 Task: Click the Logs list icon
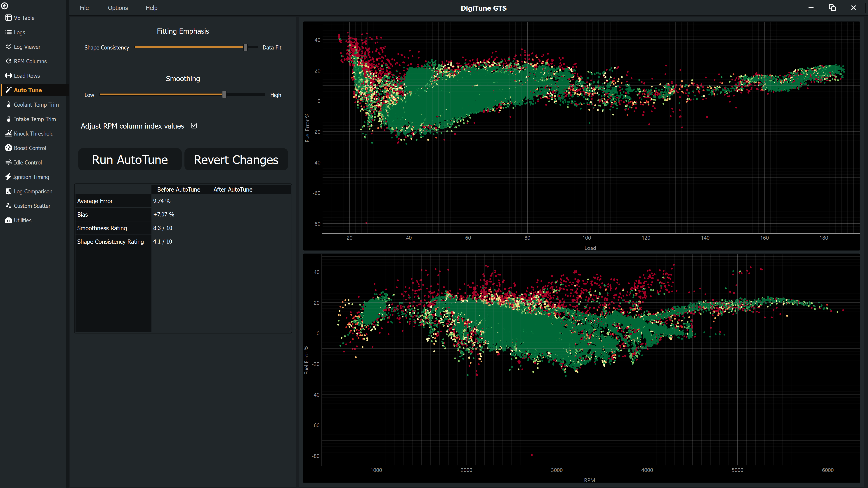point(8,32)
